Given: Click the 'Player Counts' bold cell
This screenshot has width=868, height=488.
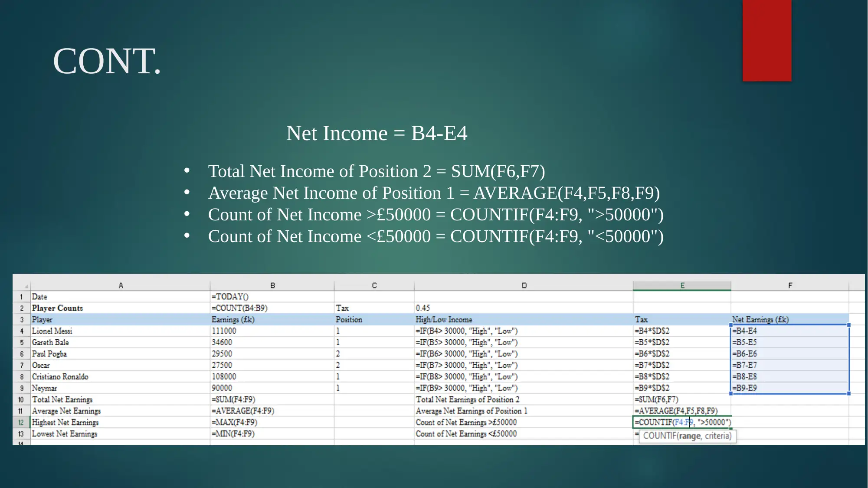Looking at the screenshot, I should pyautogui.click(x=121, y=308).
